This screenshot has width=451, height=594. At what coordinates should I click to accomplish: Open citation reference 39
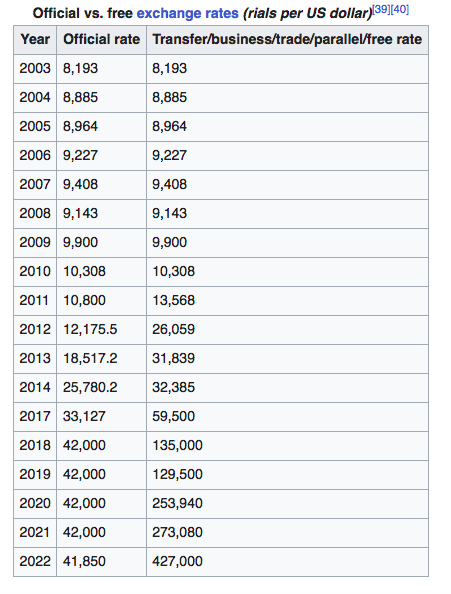pos(381,9)
